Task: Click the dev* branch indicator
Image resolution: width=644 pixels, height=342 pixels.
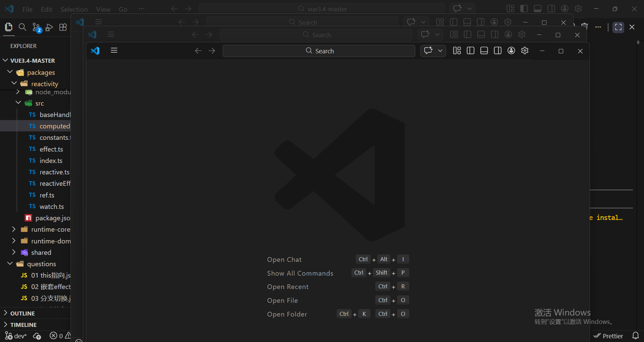Action: coord(16,336)
